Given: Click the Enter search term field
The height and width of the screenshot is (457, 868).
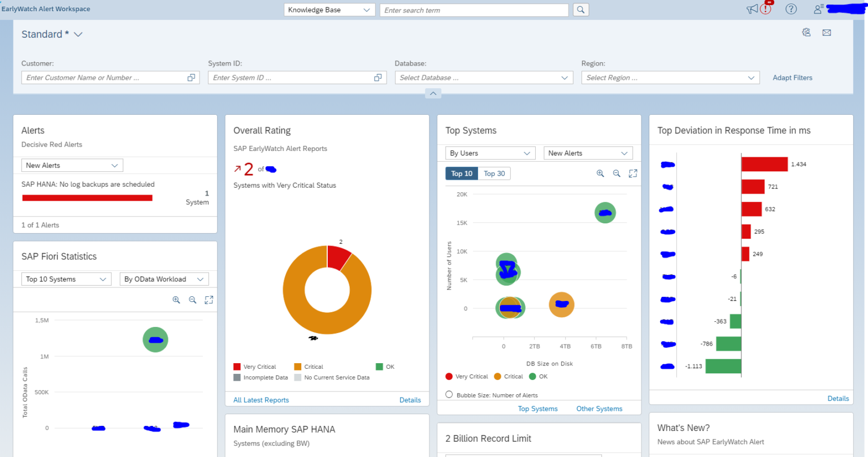Looking at the screenshot, I should tap(474, 10).
